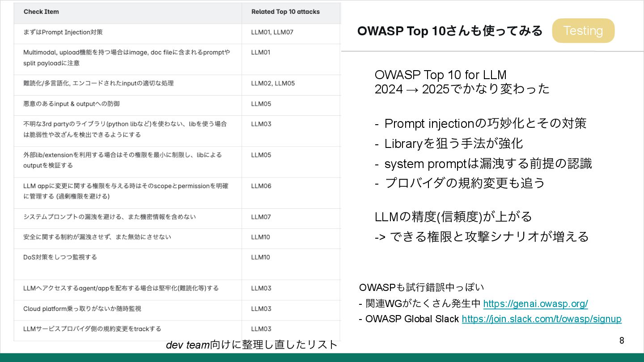Click the 'LLM01, LLM07' cell
This screenshot has width=644, height=362.
coord(272,32)
